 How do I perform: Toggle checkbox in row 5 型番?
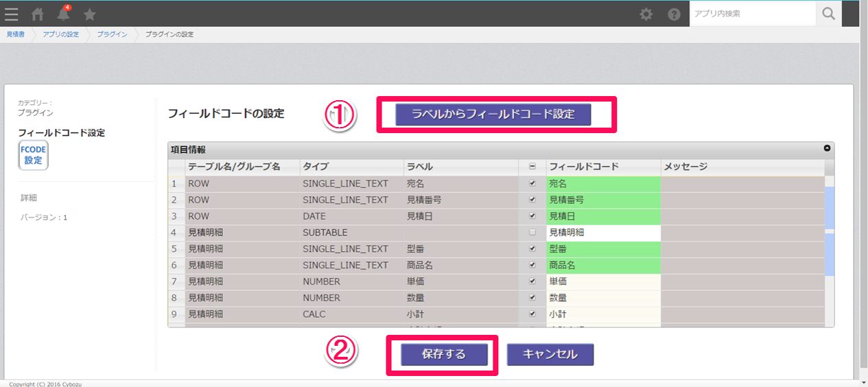tap(532, 248)
